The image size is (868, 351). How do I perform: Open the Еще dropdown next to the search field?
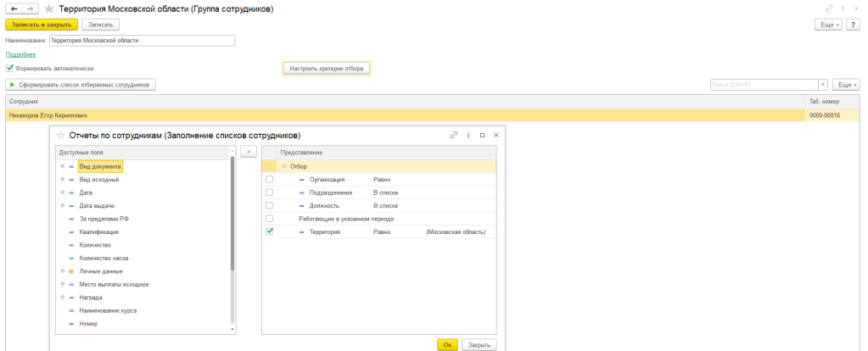846,85
